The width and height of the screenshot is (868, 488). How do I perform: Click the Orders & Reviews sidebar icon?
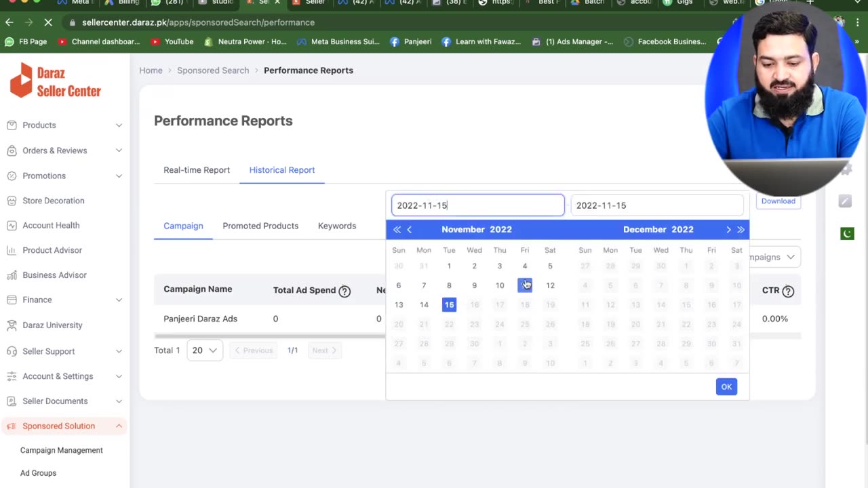pos(12,150)
